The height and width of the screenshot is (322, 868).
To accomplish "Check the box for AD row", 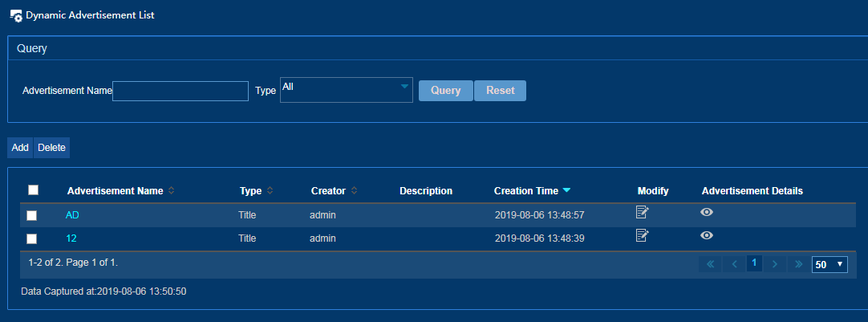I will 31,215.
